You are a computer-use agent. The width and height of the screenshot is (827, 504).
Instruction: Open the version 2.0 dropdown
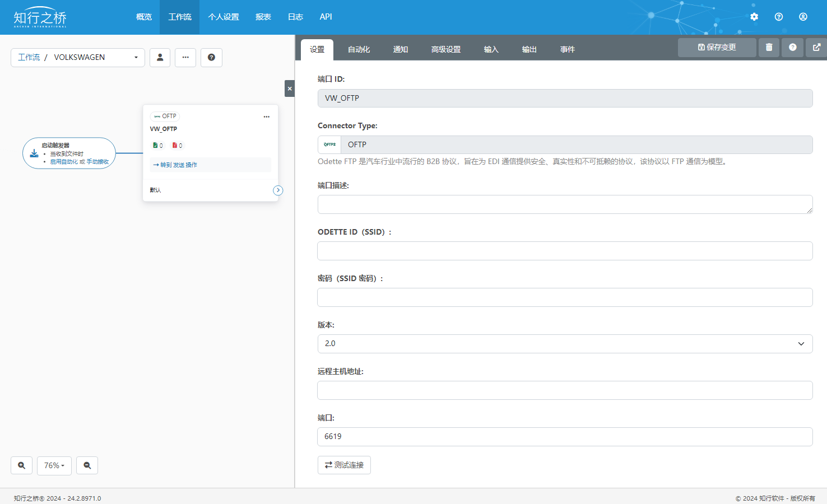pyautogui.click(x=565, y=344)
